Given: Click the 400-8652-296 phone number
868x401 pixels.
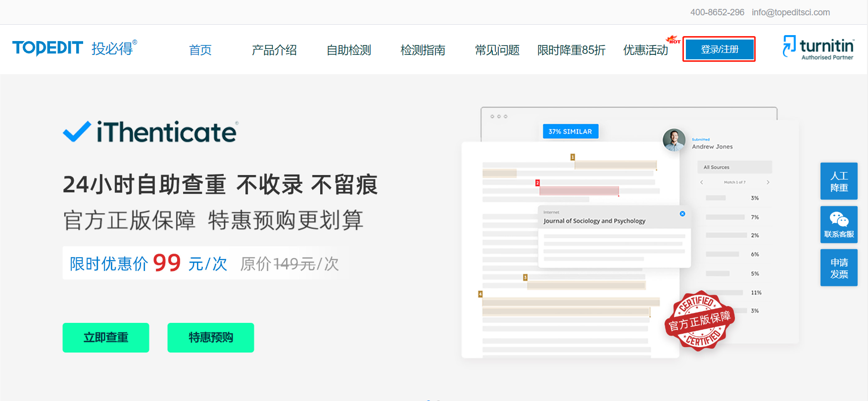Looking at the screenshot, I should point(717,12).
